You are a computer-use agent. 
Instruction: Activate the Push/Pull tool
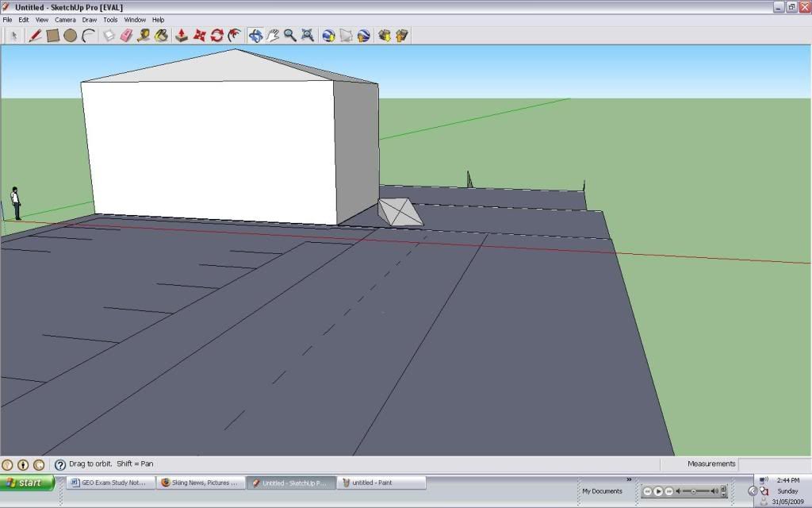click(x=181, y=35)
